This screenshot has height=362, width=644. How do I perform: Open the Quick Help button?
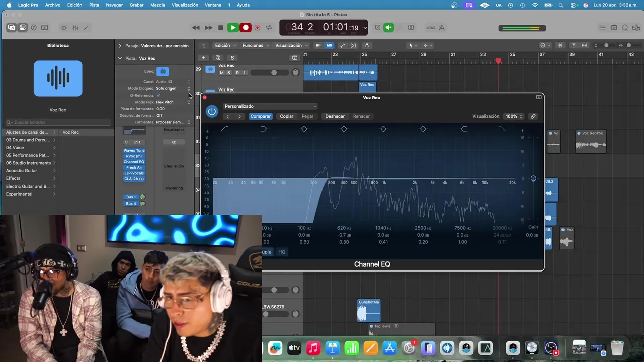pos(34,28)
